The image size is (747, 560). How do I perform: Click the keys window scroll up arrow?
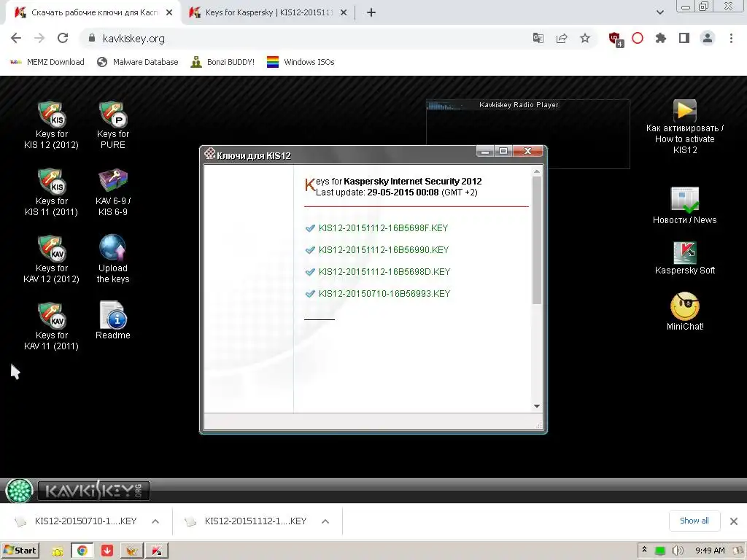537,171
